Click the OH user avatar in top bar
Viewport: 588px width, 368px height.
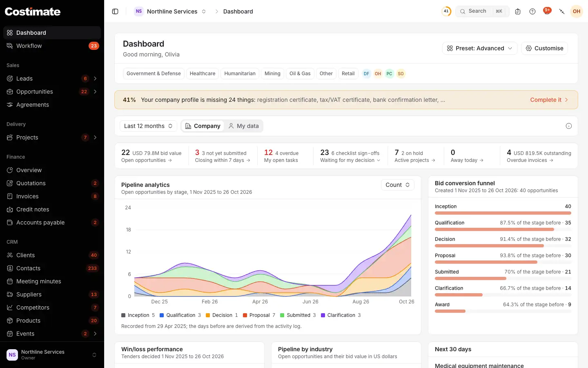click(577, 11)
